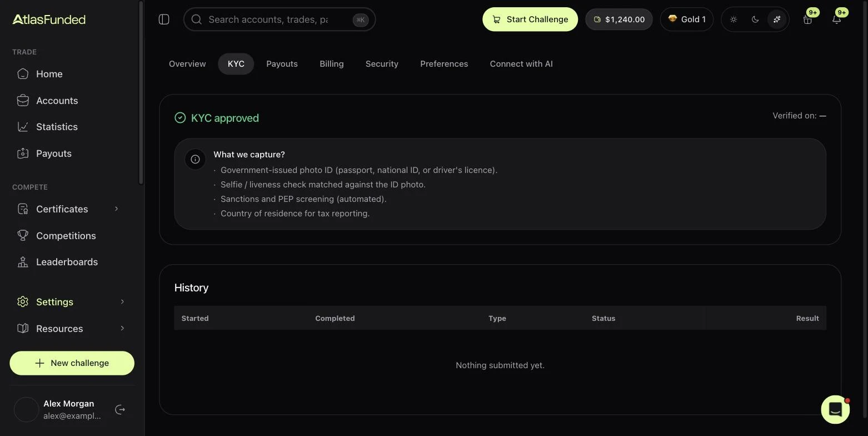Select the sparkle theme option
The width and height of the screenshot is (868, 436).
tap(777, 19)
